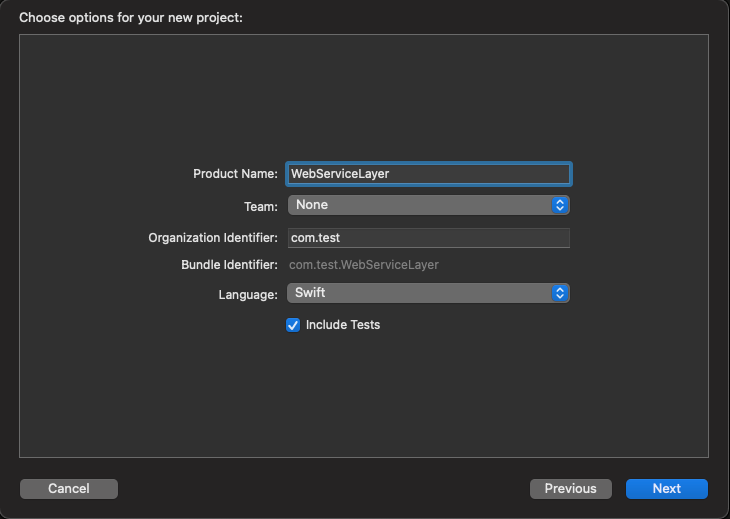Click the Team label

point(261,207)
